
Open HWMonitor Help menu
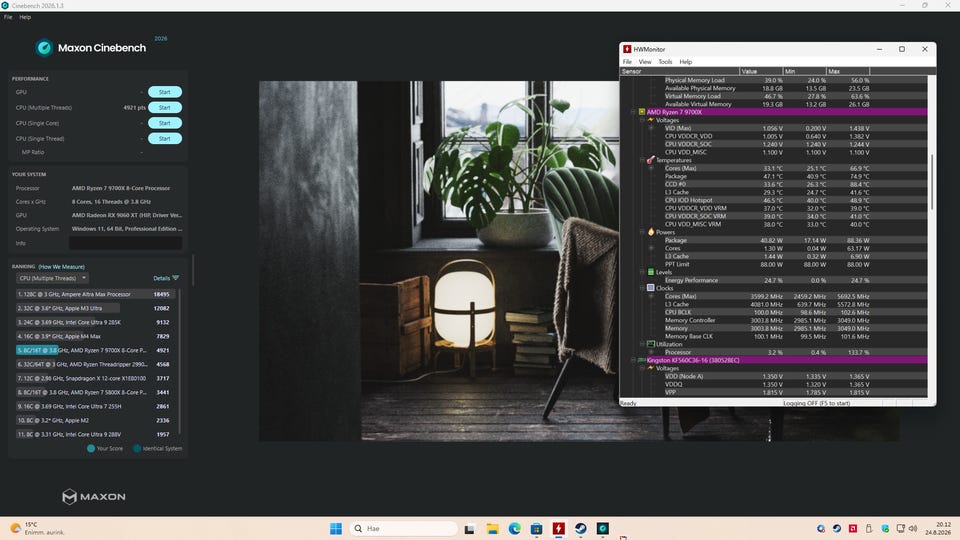coord(686,62)
